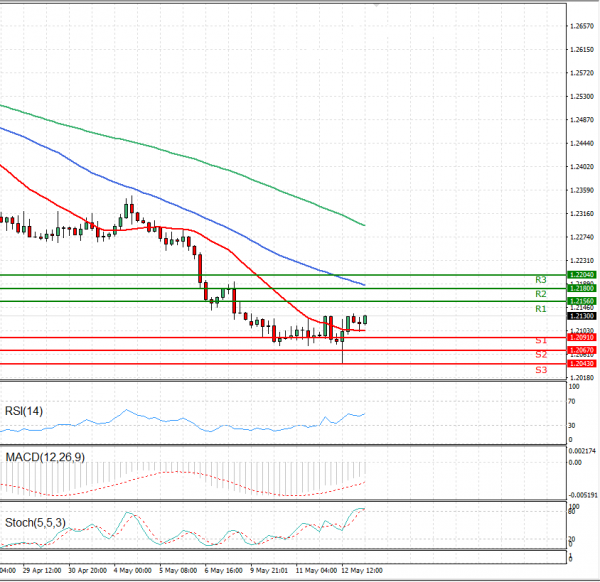Click price axis value 1.24020
The width and height of the screenshot is (600, 582).
pyautogui.click(x=582, y=167)
